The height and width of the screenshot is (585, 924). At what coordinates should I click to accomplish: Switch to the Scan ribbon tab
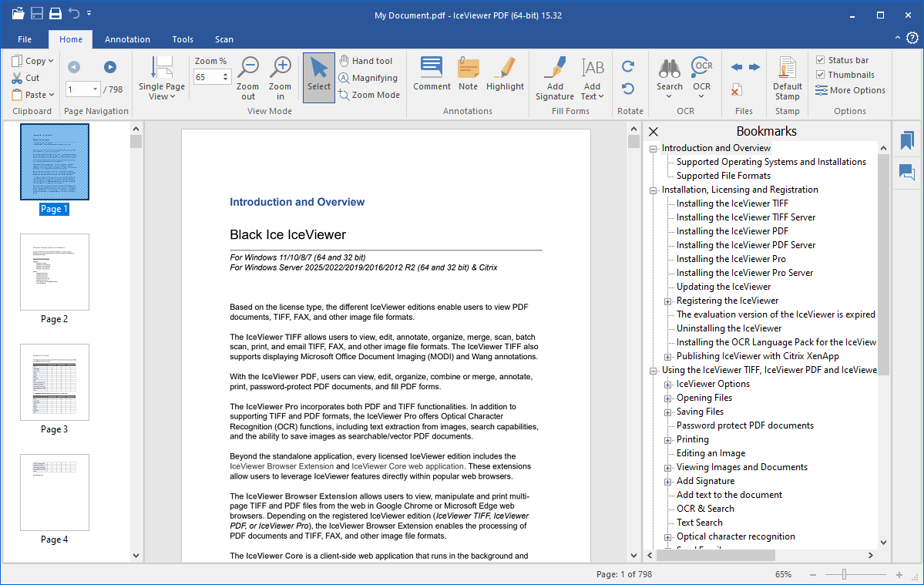point(224,39)
